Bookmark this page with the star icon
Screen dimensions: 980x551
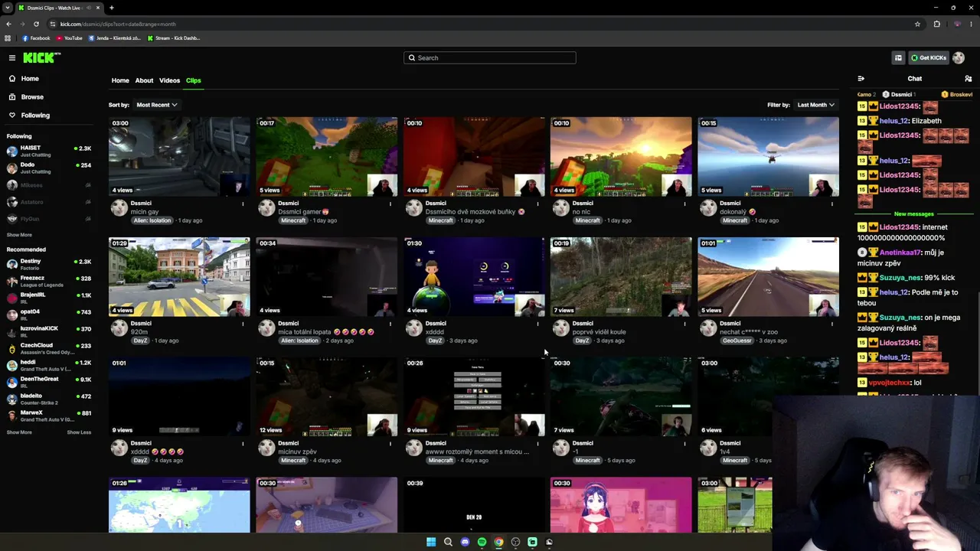click(917, 24)
